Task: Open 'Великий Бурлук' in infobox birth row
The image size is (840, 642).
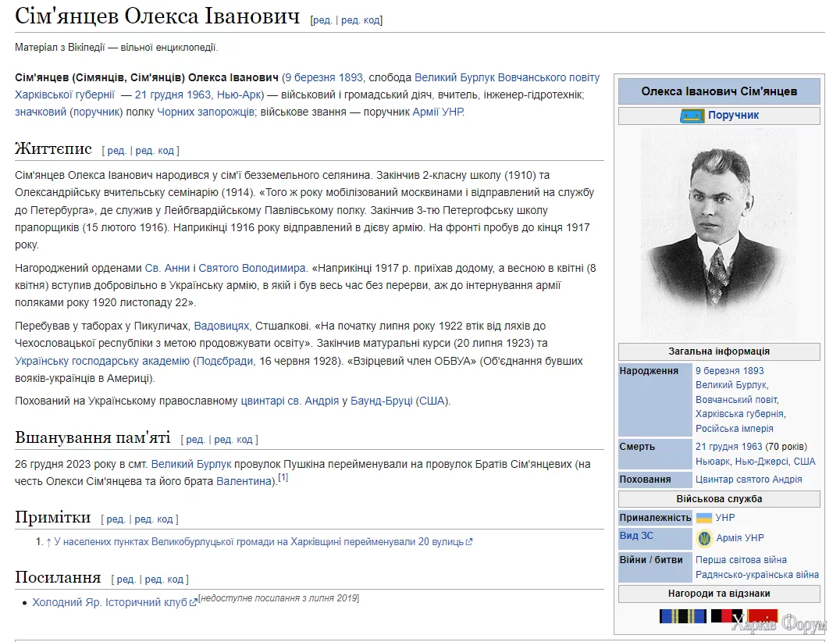Action: pyautogui.click(x=731, y=385)
